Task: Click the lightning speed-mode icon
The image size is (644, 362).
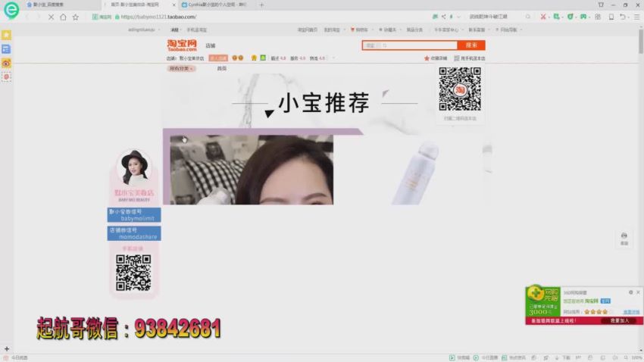Action: (x=451, y=17)
